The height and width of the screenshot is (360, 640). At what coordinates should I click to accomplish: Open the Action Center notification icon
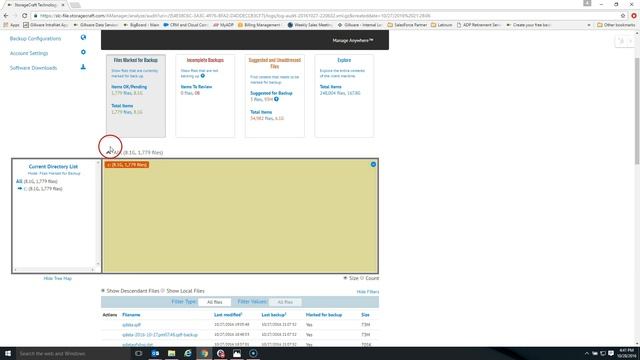pos(611,353)
